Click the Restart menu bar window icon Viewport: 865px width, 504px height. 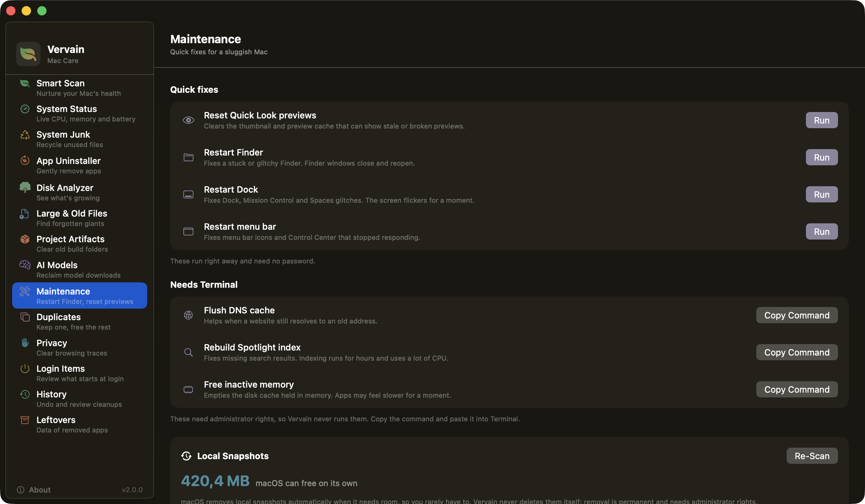point(188,231)
